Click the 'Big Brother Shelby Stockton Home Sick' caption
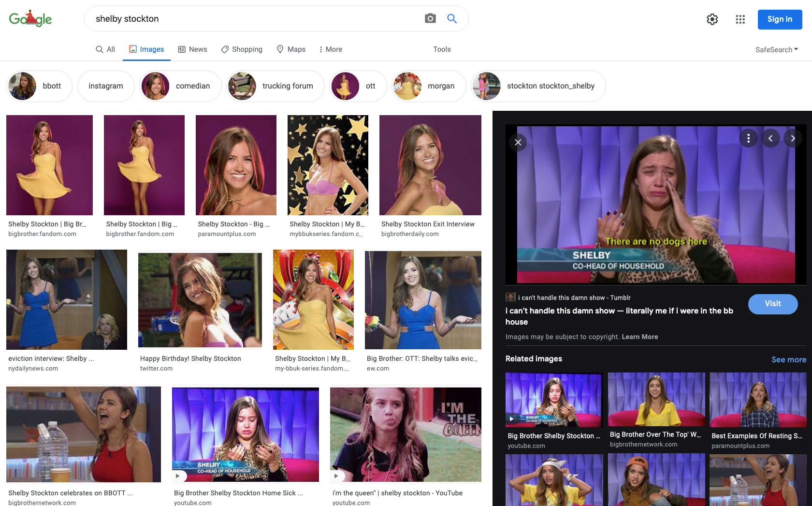This screenshot has height=506, width=812. (238, 493)
